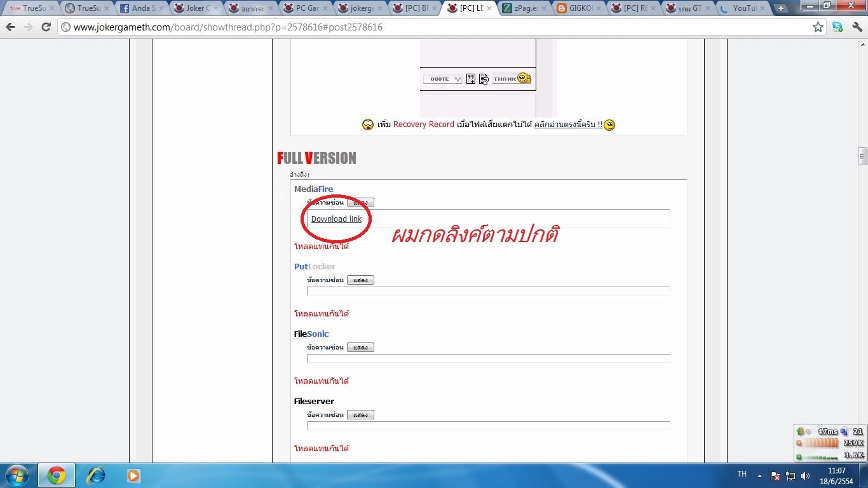Click the page vertical scrollbar thumb
This screenshot has width=868, height=488.
coord(862,156)
